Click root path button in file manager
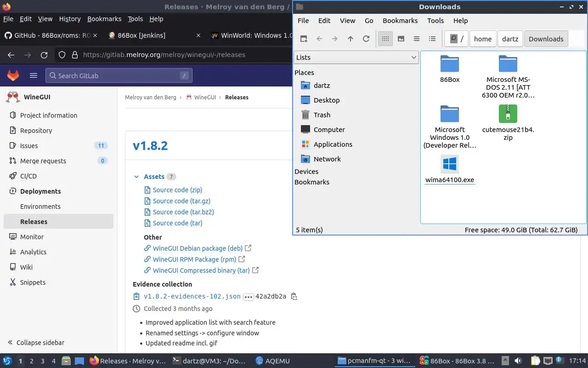Viewport: 588px width, 368px height. pos(457,39)
